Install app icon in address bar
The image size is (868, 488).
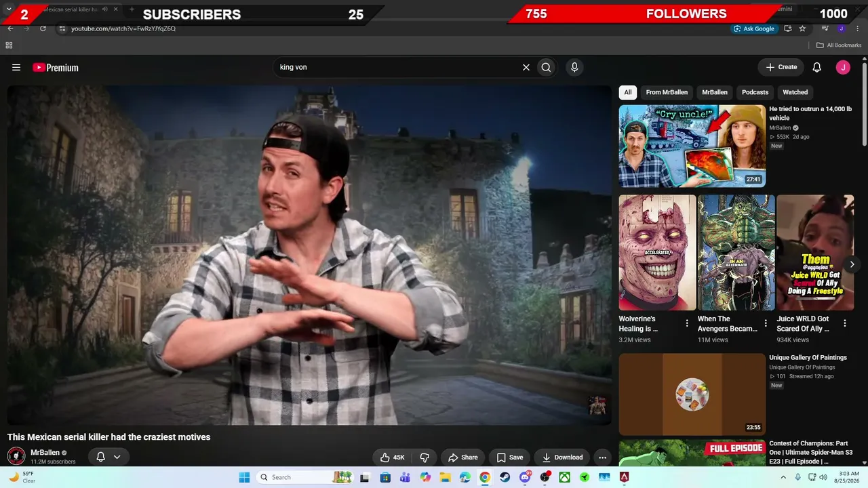click(x=787, y=28)
